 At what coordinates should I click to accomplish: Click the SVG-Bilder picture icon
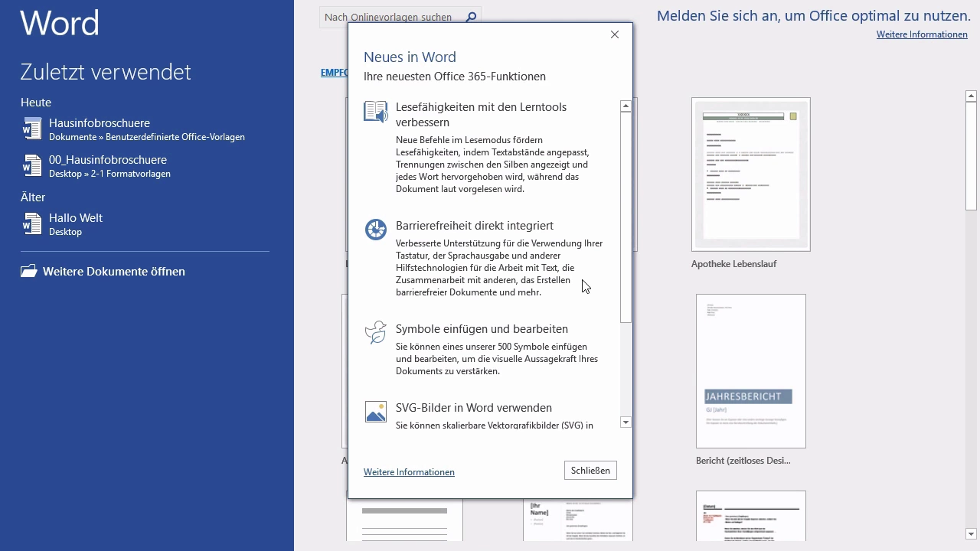coord(375,412)
